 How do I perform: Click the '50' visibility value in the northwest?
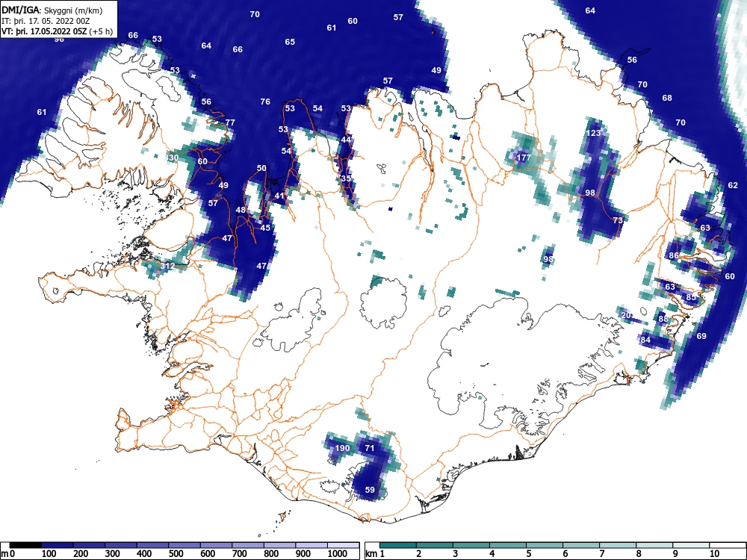[261, 168]
